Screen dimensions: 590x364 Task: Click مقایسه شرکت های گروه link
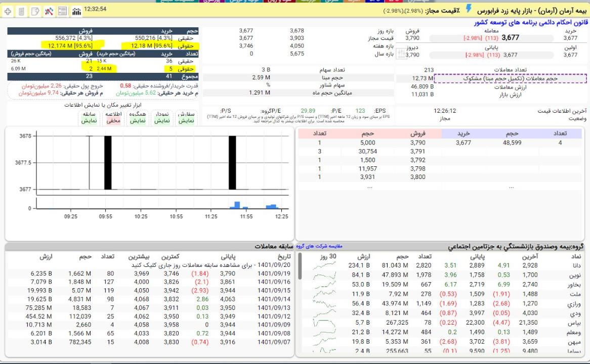point(319,247)
